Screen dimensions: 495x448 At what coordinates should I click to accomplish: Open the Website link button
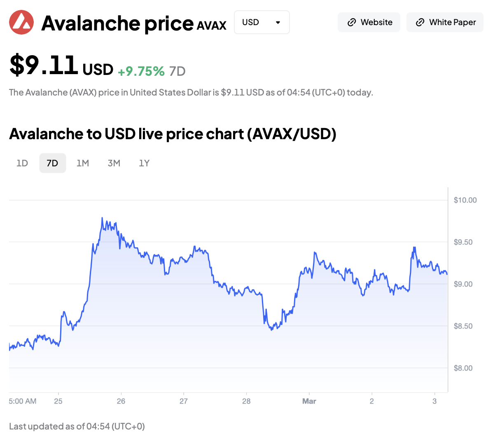point(369,22)
